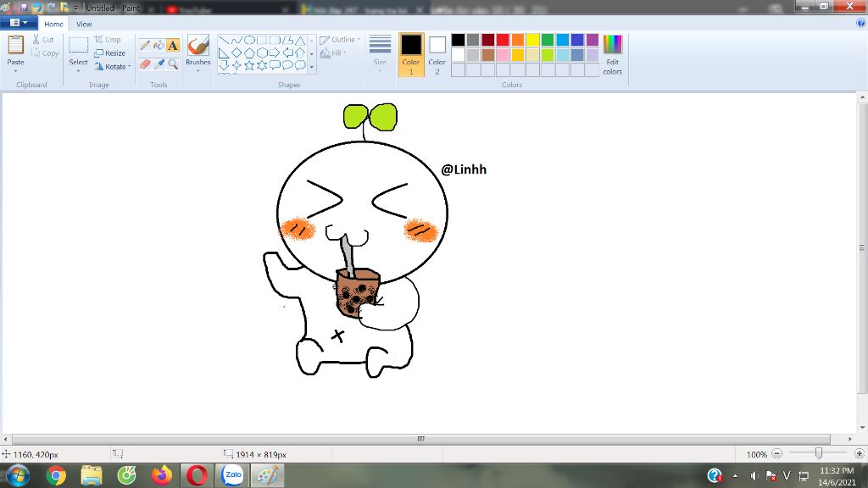868x488 pixels.
Task: Choose the Five-point star shape
Action: pos(249,66)
